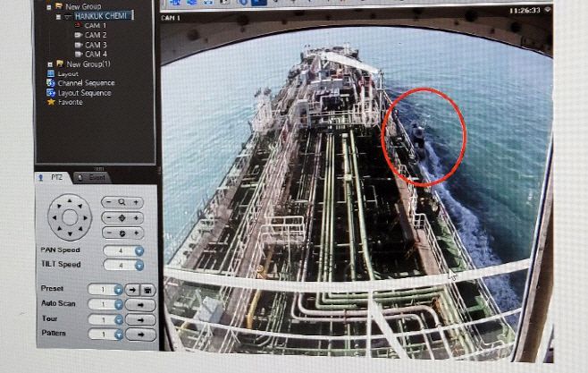Open the TILT Speed dropdown
The height and width of the screenshot is (373, 588).
click(139, 266)
